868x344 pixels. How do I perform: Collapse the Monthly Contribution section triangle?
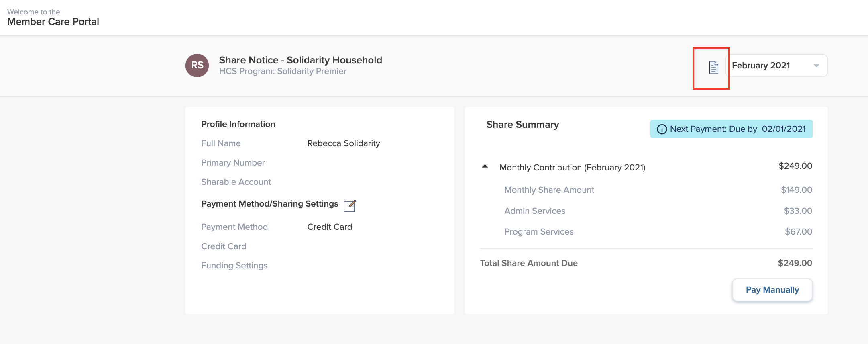(485, 166)
